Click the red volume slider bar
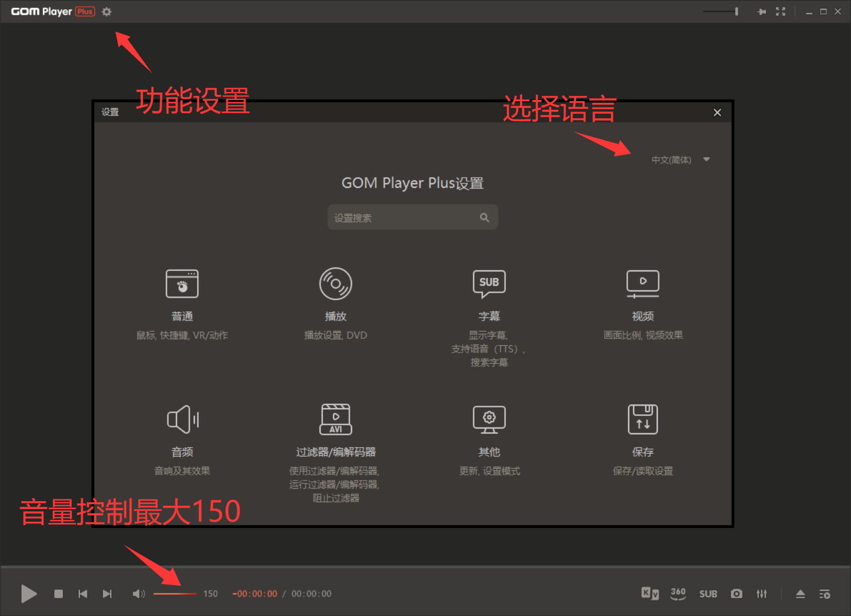The image size is (851, 616). (x=175, y=594)
